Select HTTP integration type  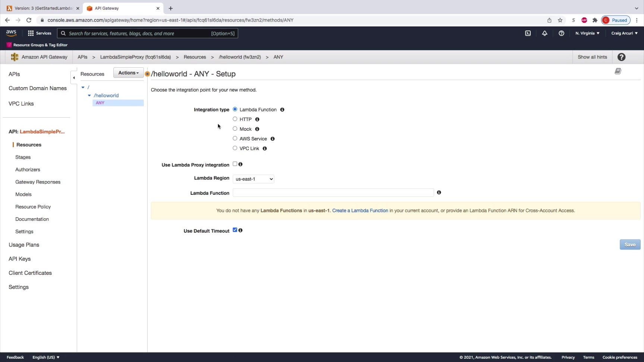coord(235,119)
